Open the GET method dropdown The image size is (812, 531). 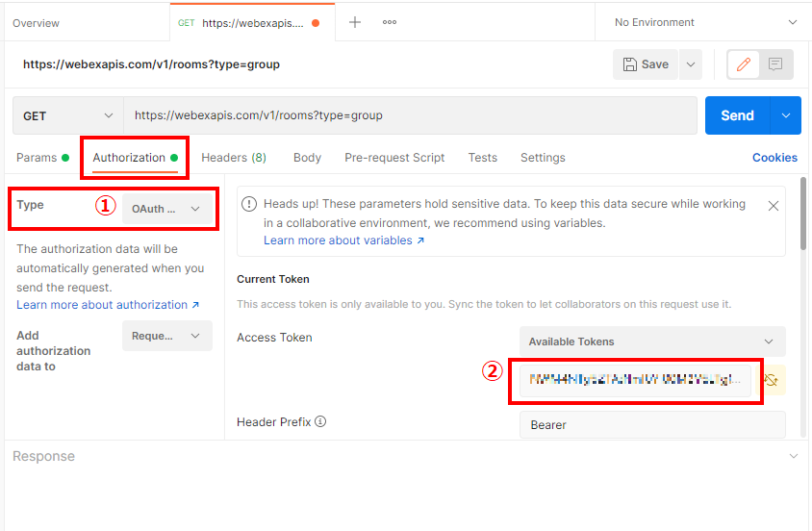tap(67, 115)
